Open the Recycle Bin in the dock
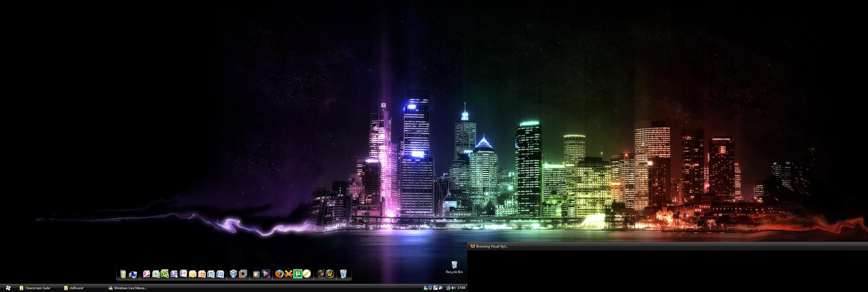The width and height of the screenshot is (868, 292). click(343, 274)
